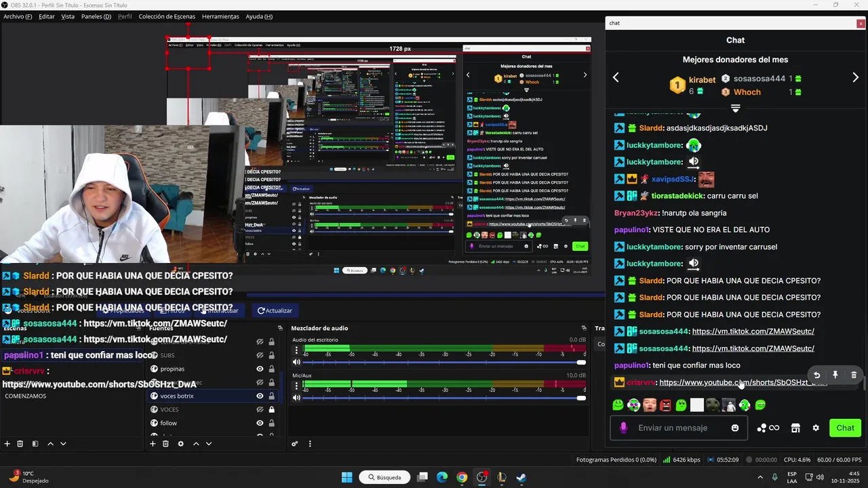Open source properties gear in Fuentes panel
This screenshot has height=488, width=868.
(x=180, y=444)
